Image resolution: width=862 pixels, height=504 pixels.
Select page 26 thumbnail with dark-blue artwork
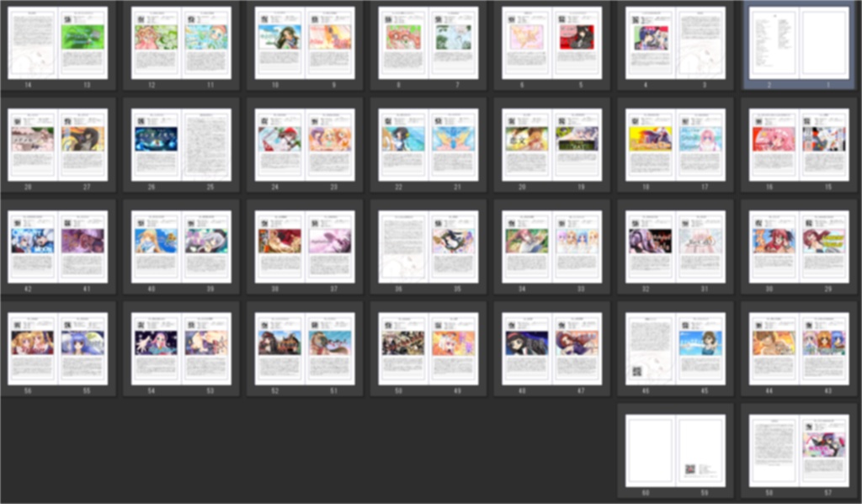pos(156,145)
